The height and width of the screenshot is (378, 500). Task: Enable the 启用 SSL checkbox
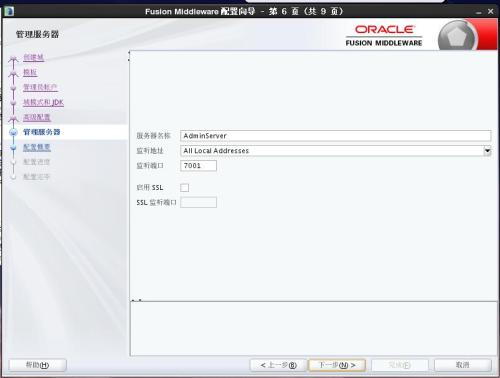pyautogui.click(x=184, y=188)
